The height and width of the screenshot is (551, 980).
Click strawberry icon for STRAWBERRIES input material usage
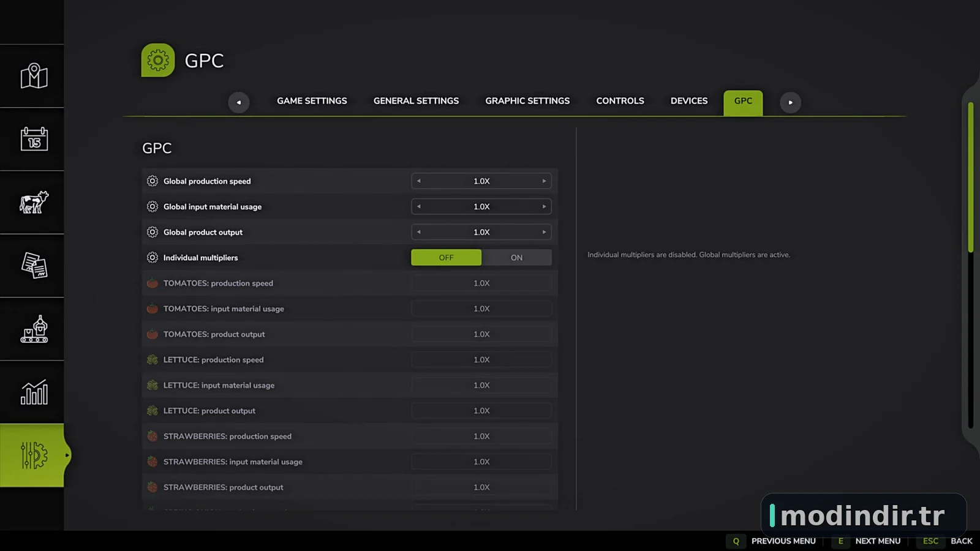point(153,462)
